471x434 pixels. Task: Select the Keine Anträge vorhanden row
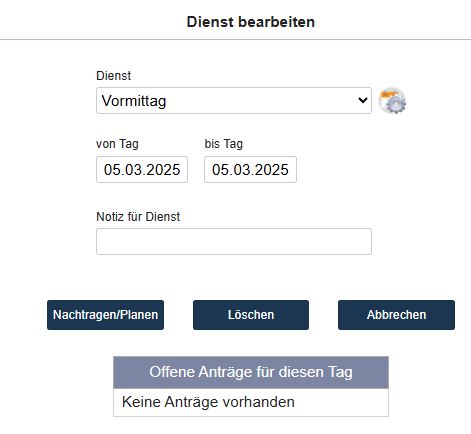pyautogui.click(x=251, y=402)
